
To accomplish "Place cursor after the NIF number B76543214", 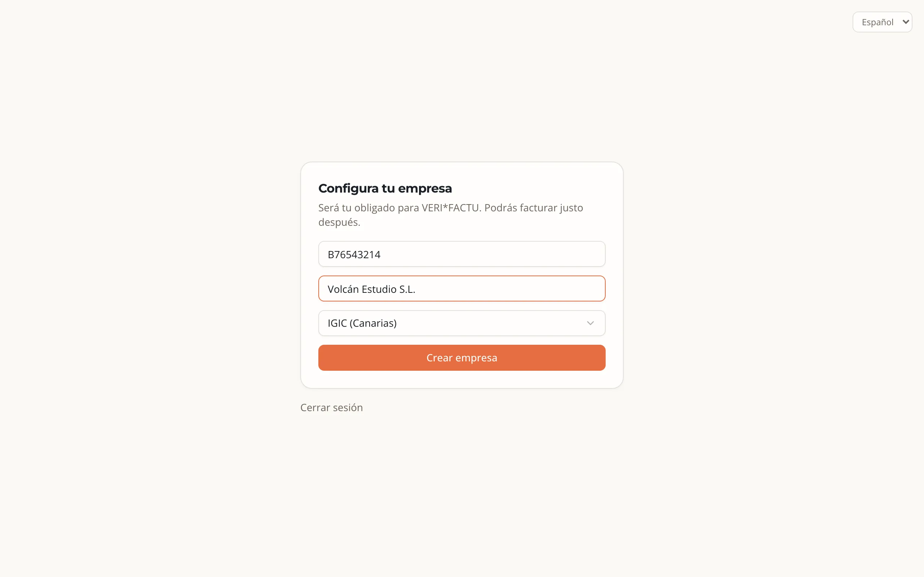I will [x=382, y=255].
